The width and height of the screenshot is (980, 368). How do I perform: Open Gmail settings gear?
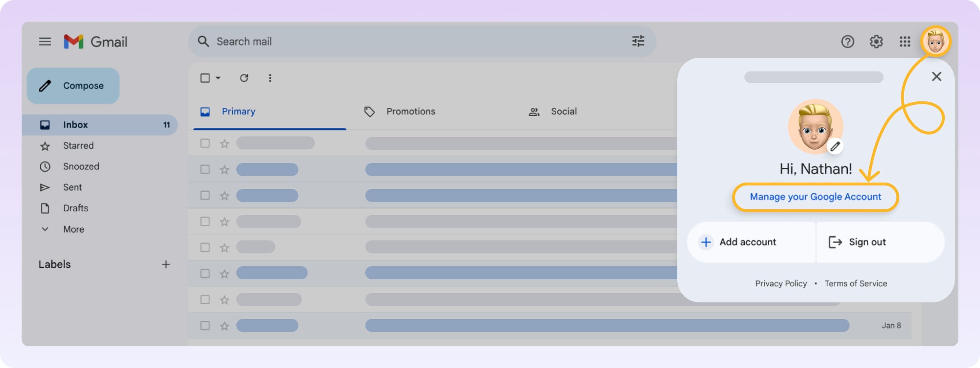[x=876, y=42]
